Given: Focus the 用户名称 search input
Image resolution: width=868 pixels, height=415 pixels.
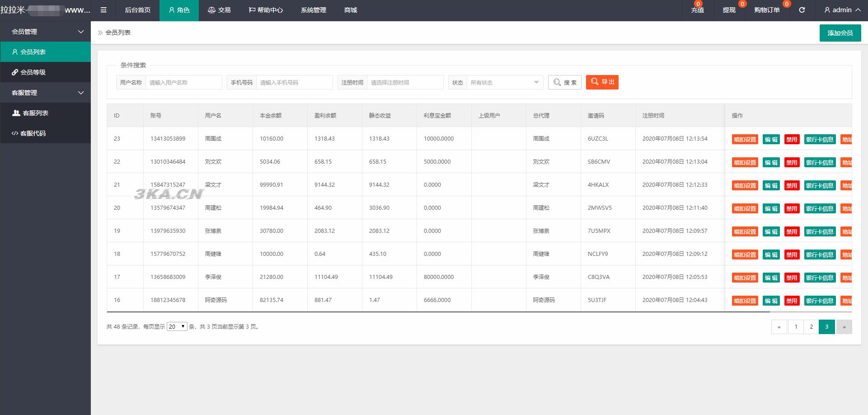Looking at the screenshot, I should pyautogui.click(x=183, y=82).
